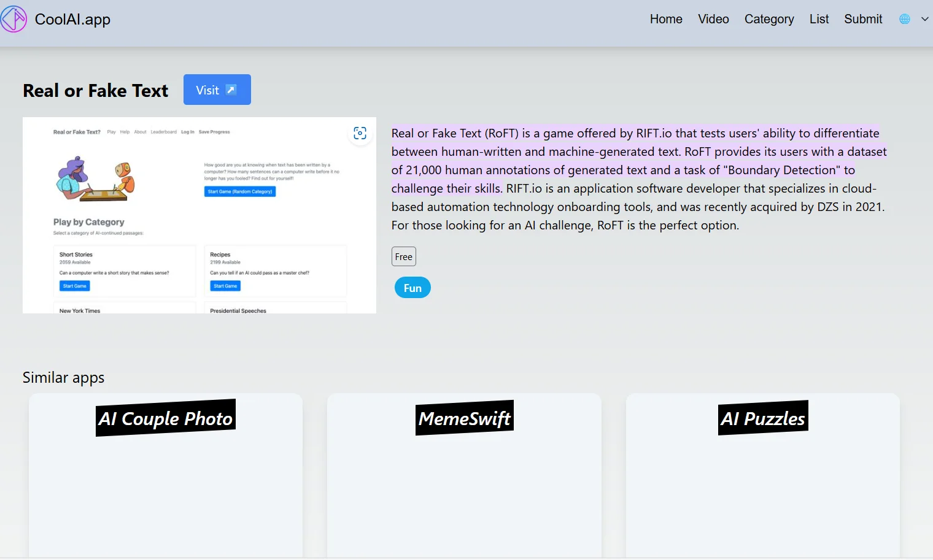Click the screenshot enlarge scan icon
The width and height of the screenshot is (933, 560).
tap(360, 133)
